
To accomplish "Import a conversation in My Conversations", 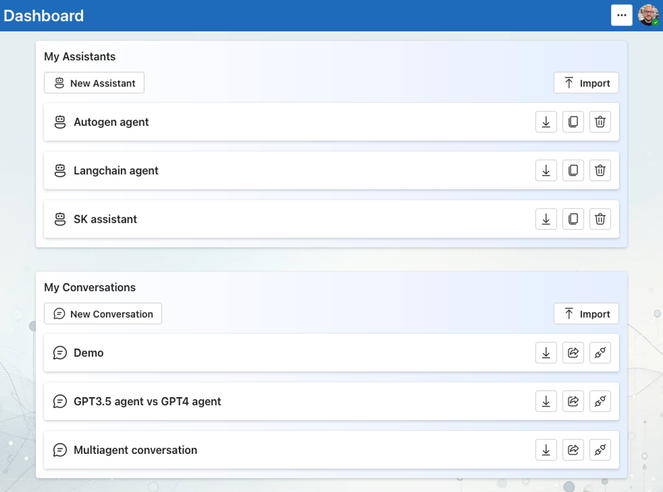I will tap(586, 314).
